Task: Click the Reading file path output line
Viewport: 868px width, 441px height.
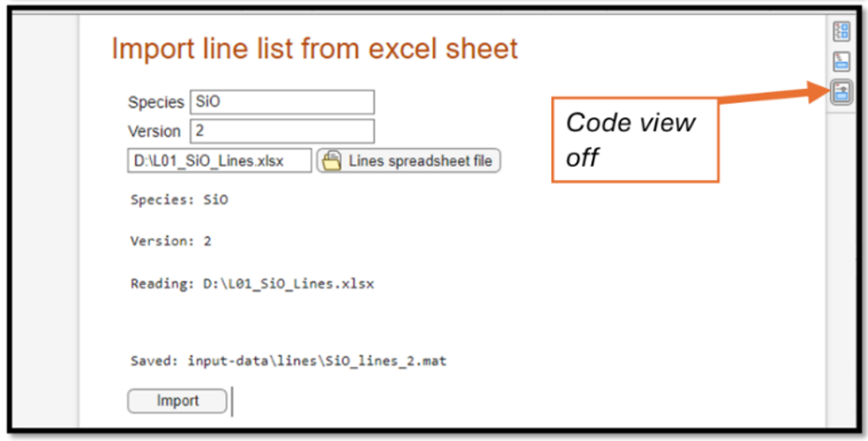Action: [x=252, y=284]
